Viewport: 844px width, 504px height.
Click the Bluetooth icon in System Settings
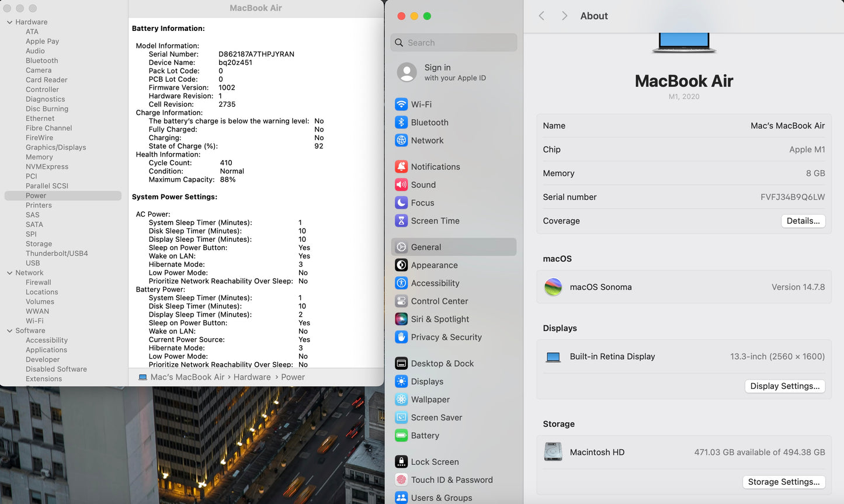tap(401, 123)
